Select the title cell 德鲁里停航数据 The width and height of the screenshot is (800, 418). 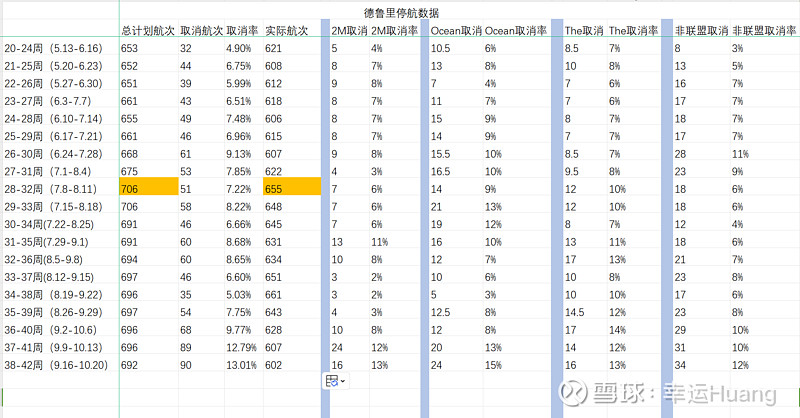(401, 13)
